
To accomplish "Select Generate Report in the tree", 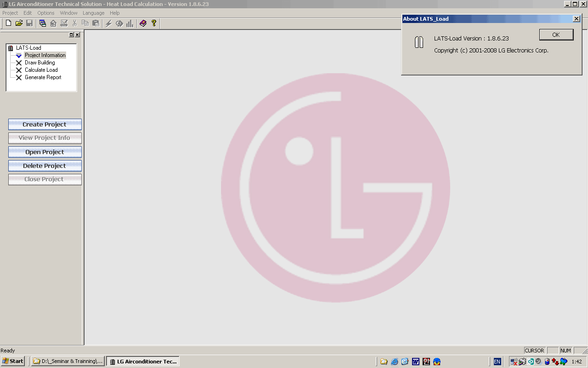I will (x=43, y=77).
